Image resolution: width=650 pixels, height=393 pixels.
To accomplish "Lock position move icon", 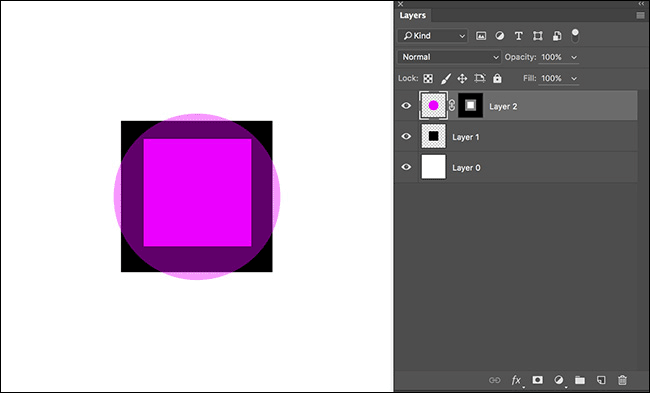I will pyautogui.click(x=462, y=78).
